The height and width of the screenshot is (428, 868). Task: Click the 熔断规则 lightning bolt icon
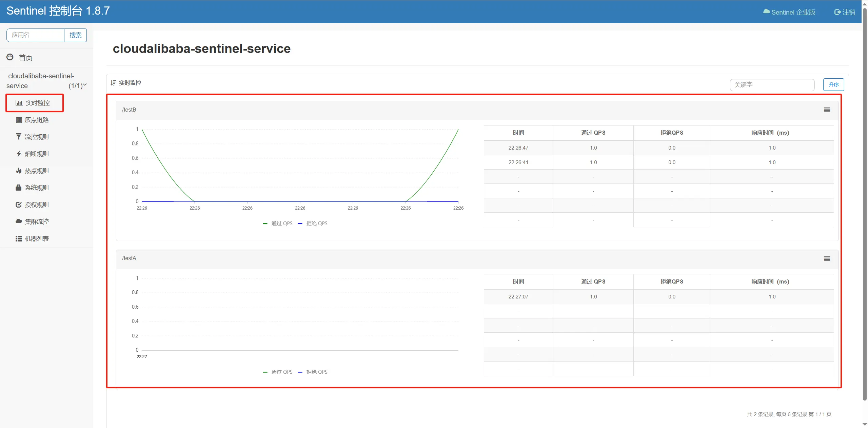tap(19, 154)
